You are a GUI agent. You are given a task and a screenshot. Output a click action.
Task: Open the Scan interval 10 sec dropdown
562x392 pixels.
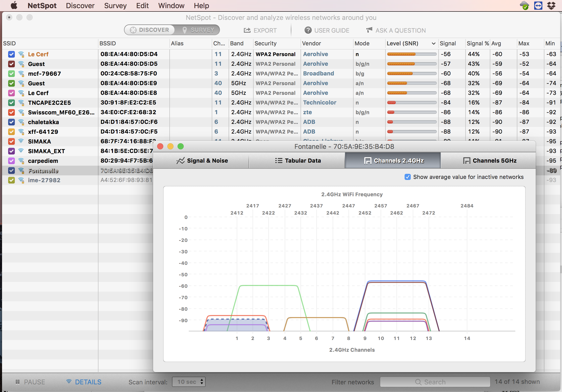[x=189, y=382]
